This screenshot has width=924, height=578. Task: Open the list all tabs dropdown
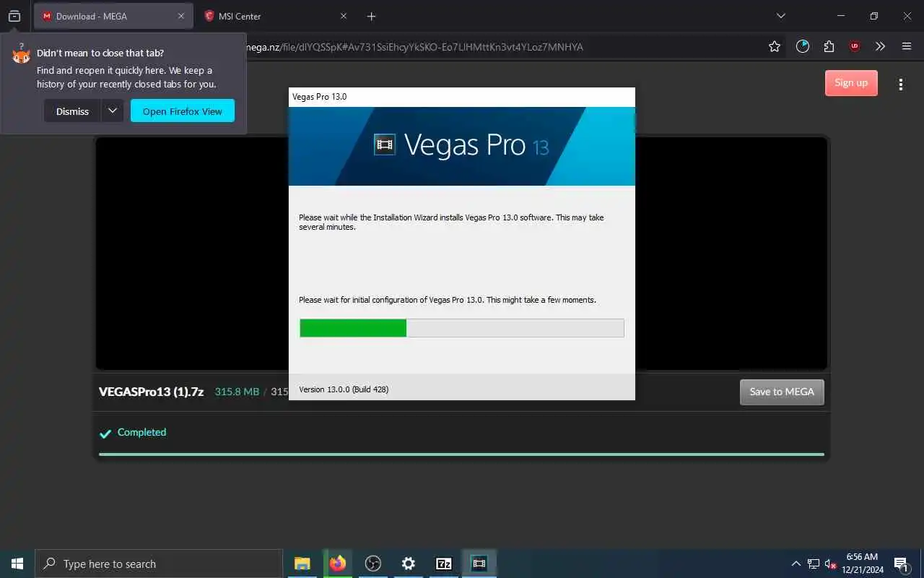pos(780,16)
